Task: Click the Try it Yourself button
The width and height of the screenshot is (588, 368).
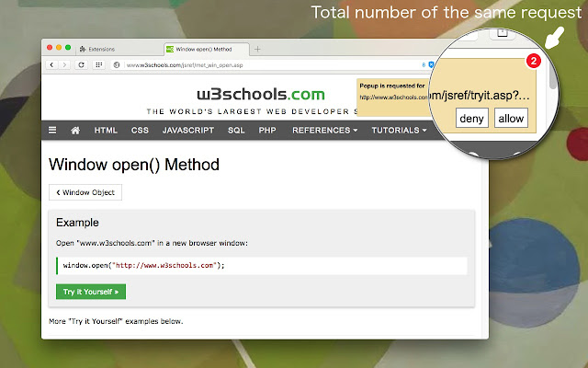Action: click(x=91, y=292)
